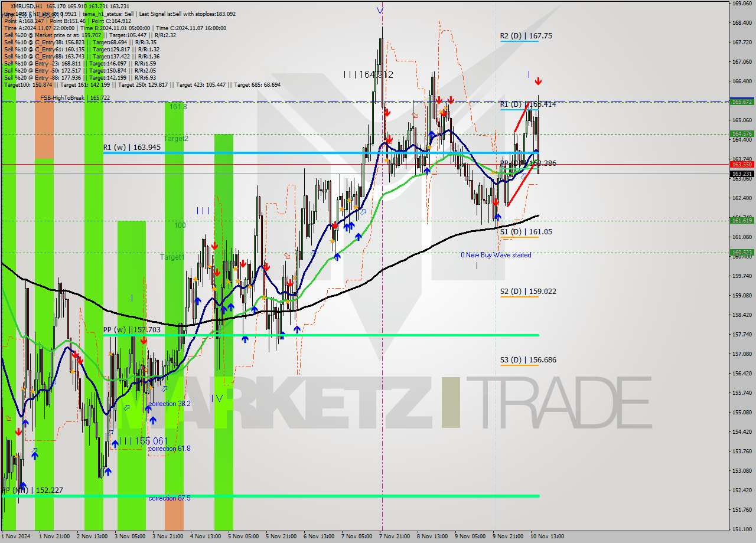
Task: Click the '5 Nov 05:00' time axis label
Action: [x=243, y=537]
